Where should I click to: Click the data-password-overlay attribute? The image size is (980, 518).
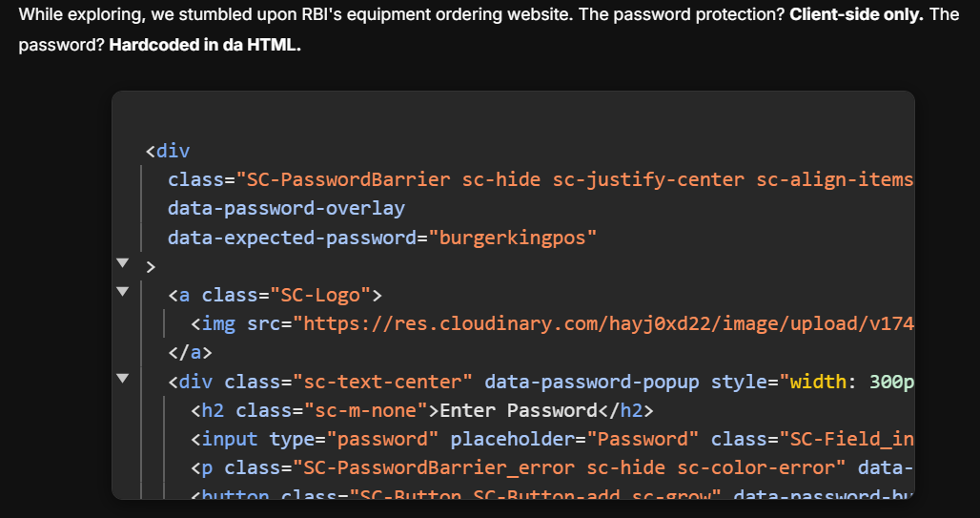click(286, 208)
